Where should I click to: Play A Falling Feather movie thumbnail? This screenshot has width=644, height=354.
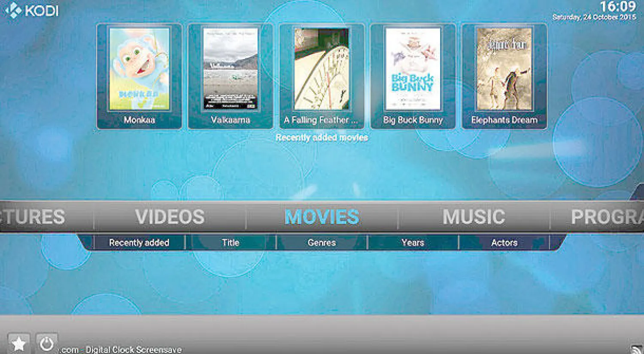(x=322, y=70)
